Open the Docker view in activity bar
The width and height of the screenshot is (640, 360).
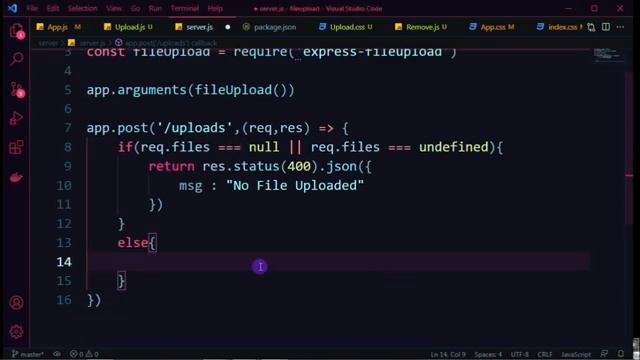(x=16, y=177)
